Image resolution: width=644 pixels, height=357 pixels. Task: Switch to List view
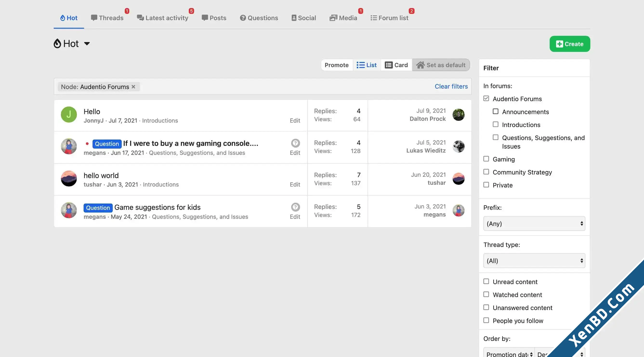click(x=367, y=65)
